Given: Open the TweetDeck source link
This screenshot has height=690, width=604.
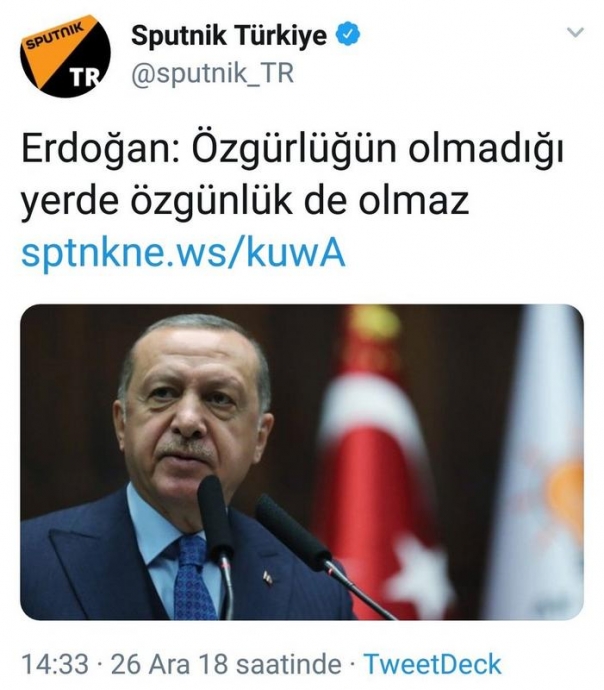Looking at the screenshot, I should click(x=433, y=664).
